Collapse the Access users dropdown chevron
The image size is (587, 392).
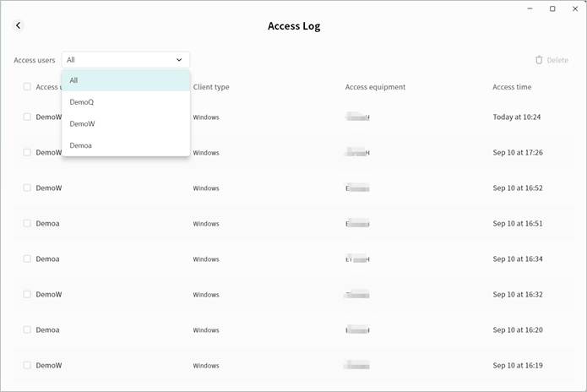click(x=179, y=60)
